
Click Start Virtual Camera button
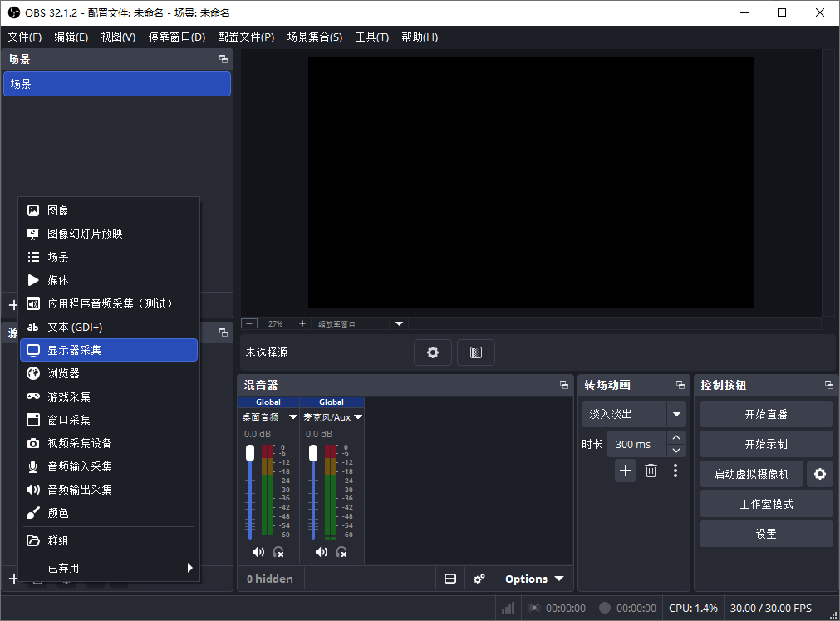click(751, 474)
